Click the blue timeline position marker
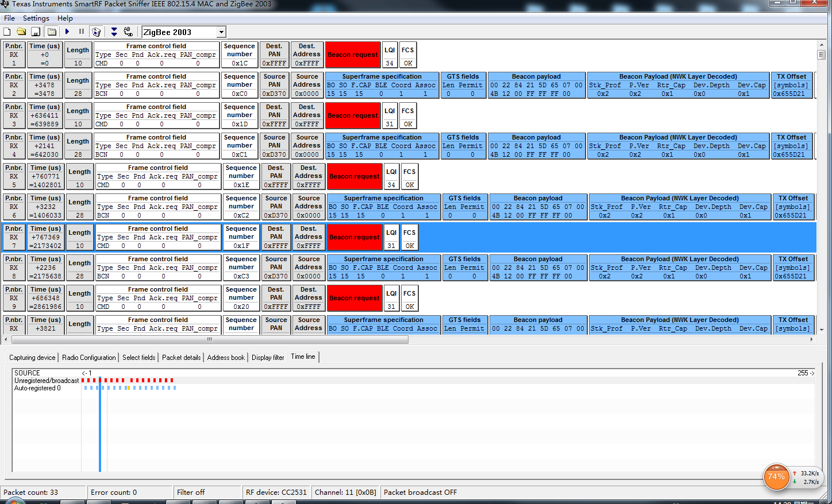Screen dimensions: 832x504 click(100, 424)
